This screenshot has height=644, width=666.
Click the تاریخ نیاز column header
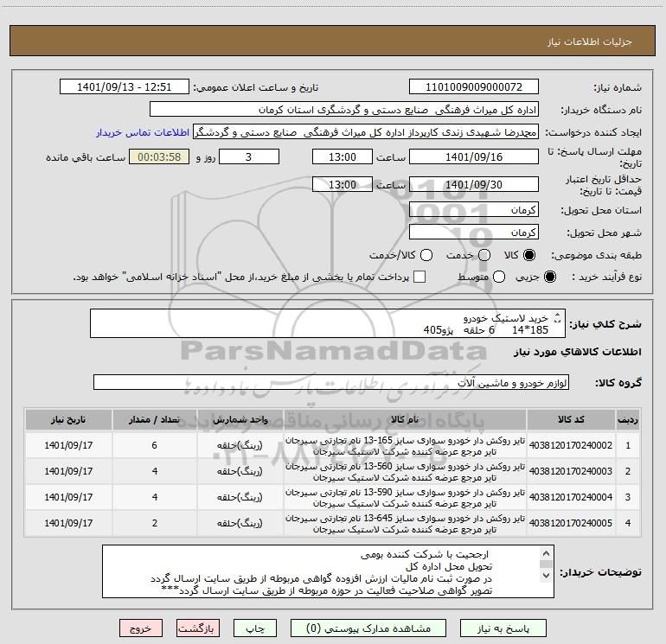pos(68,419)
